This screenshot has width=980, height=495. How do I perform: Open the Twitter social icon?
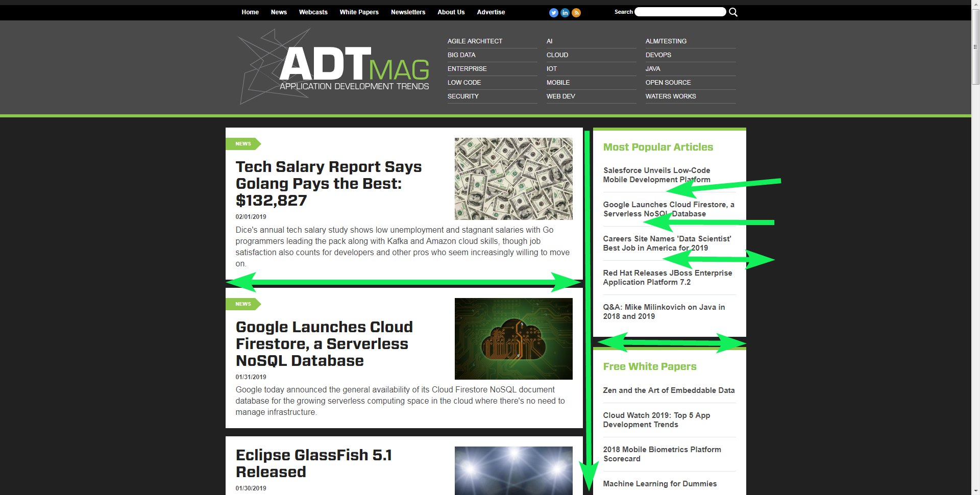553,13
